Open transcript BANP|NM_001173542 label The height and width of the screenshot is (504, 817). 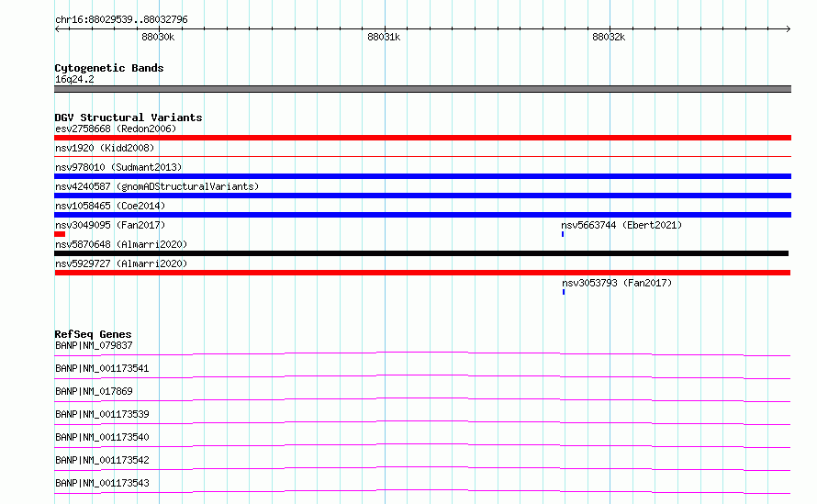tap(102, 460)
